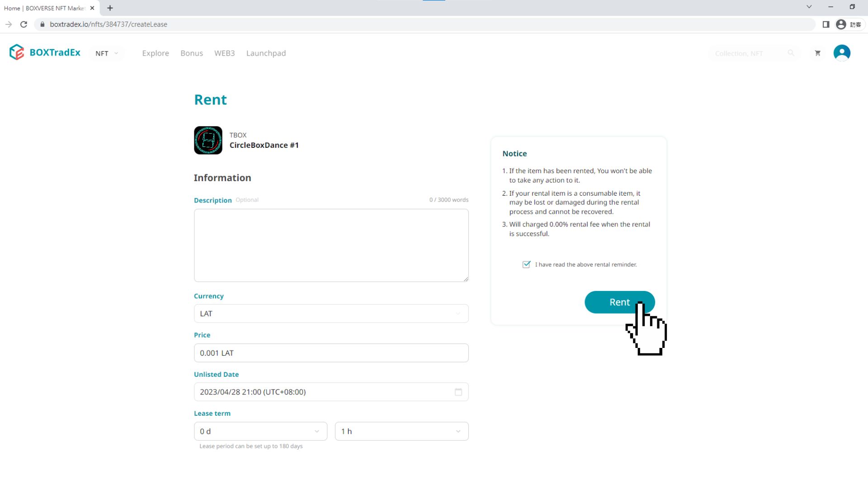Open the Bonus menu item

[192, 53]
